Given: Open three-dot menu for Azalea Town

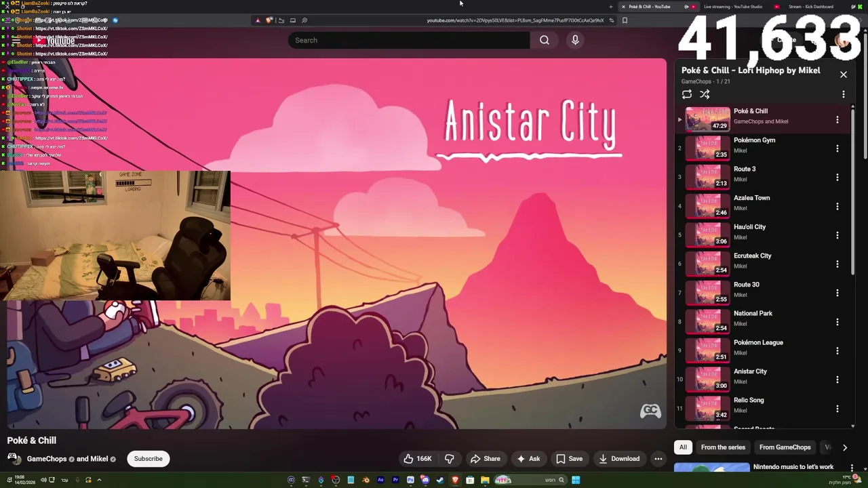Looking at the screenshot, I should point(837,206).
